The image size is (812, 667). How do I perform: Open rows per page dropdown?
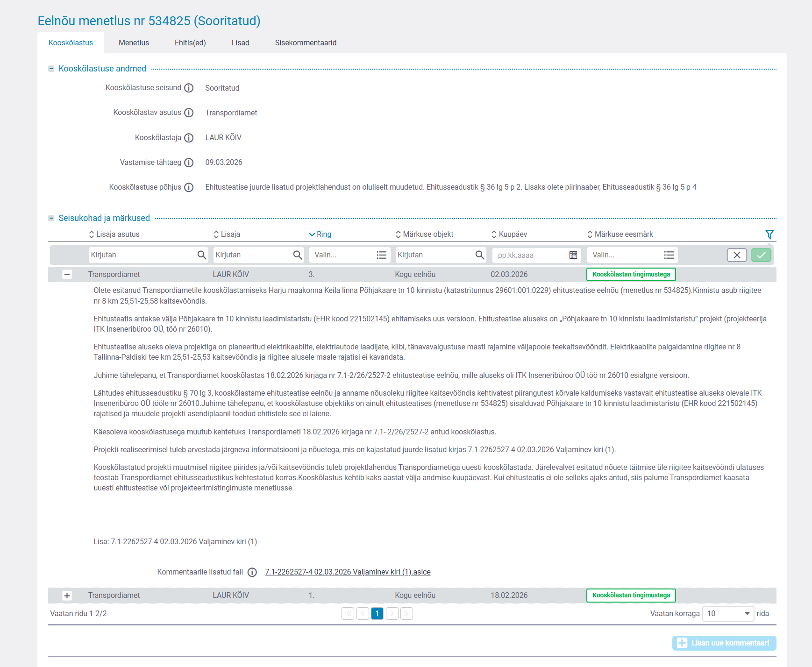pyautogui.click(x=728, y=614)
